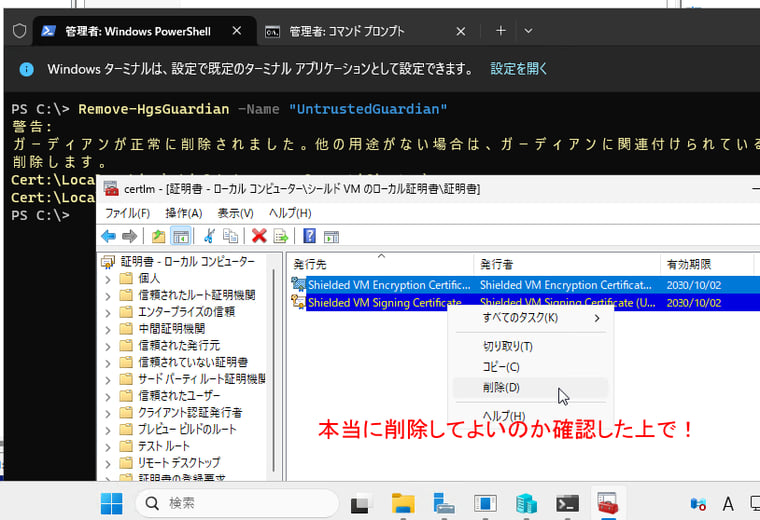This screenshot has height=520, width=760.
Task: Click the 設定を開く link
Action: click(x=519, y=69)
